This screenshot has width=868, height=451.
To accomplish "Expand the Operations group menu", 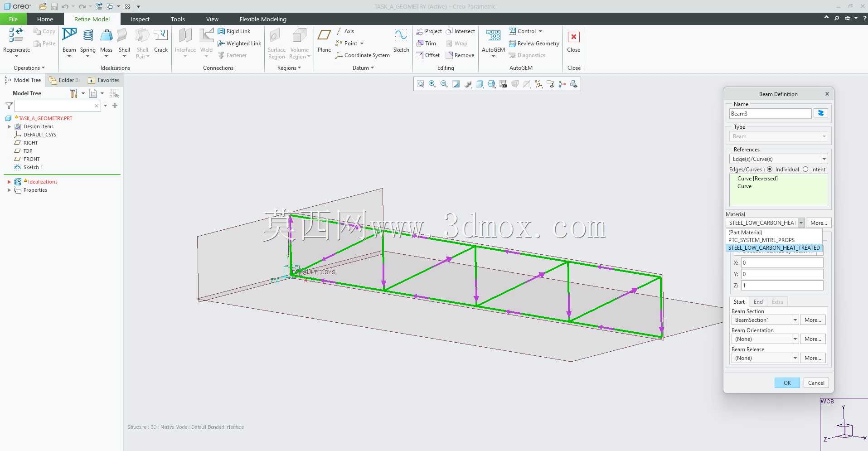I will coord(29,68).
